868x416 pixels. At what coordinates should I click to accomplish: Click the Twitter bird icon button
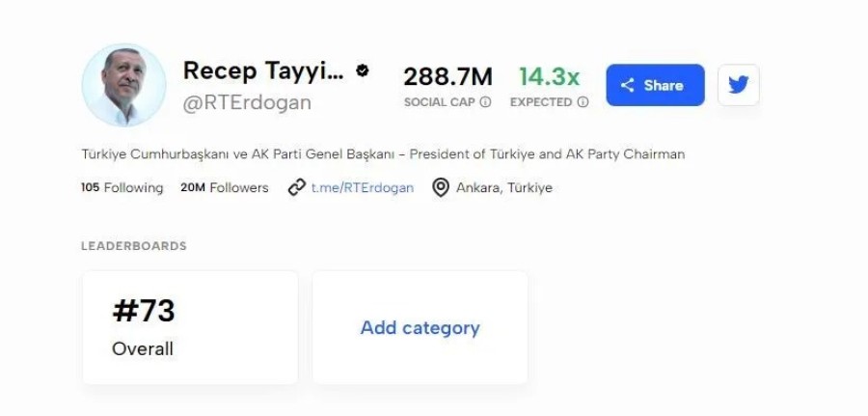coord(739,85)
